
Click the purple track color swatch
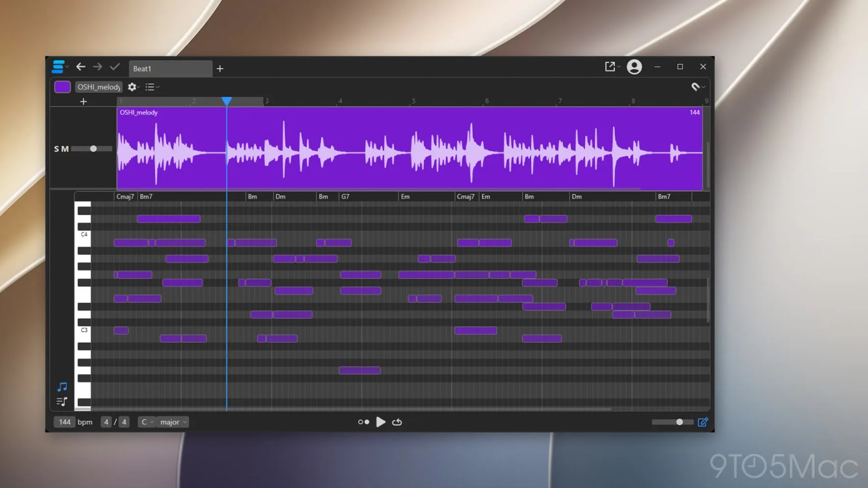tap(62, 87)
